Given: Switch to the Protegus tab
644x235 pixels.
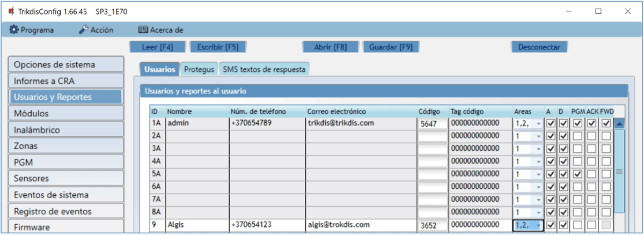Looking at the screenshot, I should [198, 69].
